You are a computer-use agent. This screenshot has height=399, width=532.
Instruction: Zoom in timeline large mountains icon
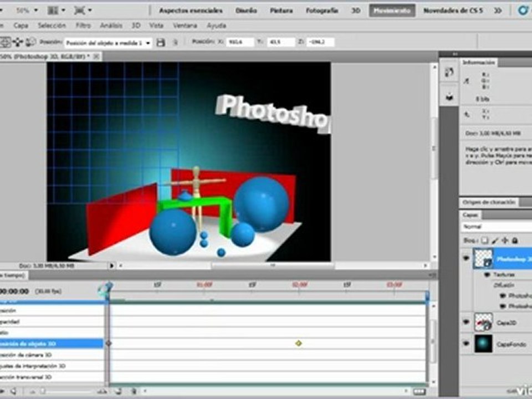pyautogui.click(x=103, y=392)
